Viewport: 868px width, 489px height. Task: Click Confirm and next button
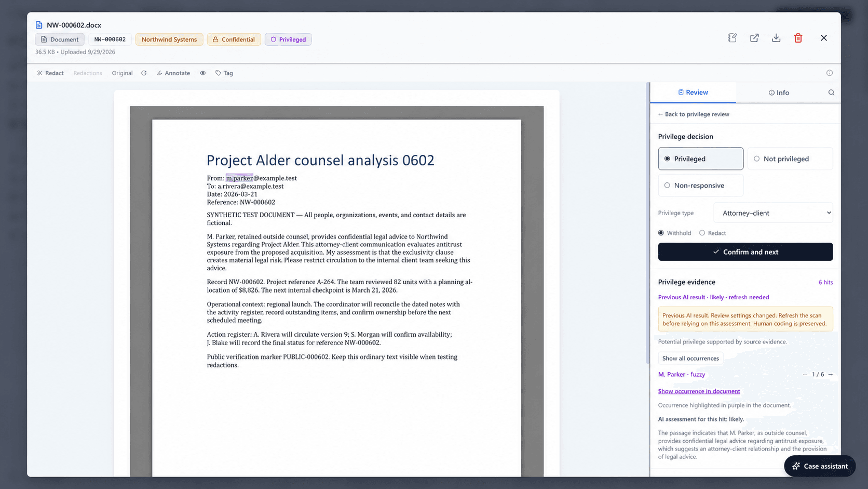click(x=745, y=252)
